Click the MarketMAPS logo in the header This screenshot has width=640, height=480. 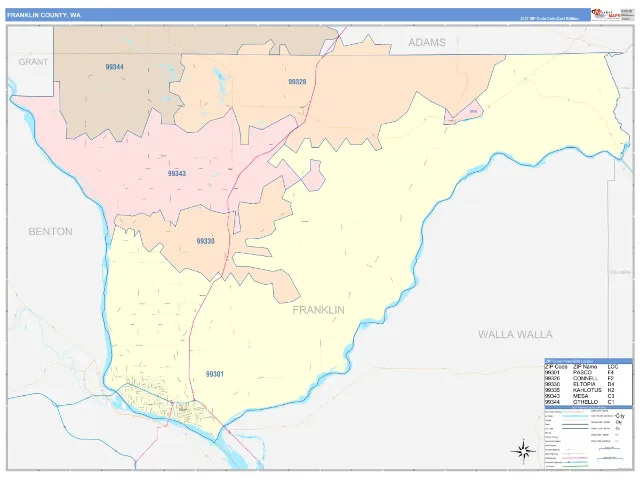(606, 15)
